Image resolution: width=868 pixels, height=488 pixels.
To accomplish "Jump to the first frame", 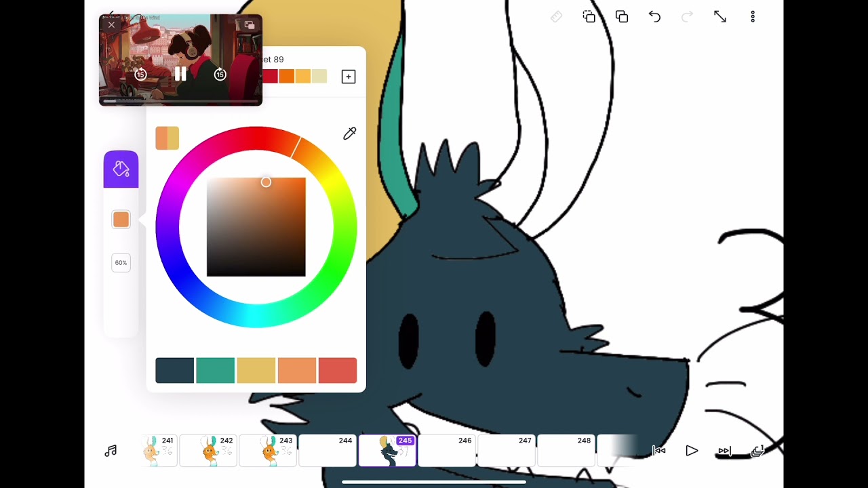I will point(658,451).
